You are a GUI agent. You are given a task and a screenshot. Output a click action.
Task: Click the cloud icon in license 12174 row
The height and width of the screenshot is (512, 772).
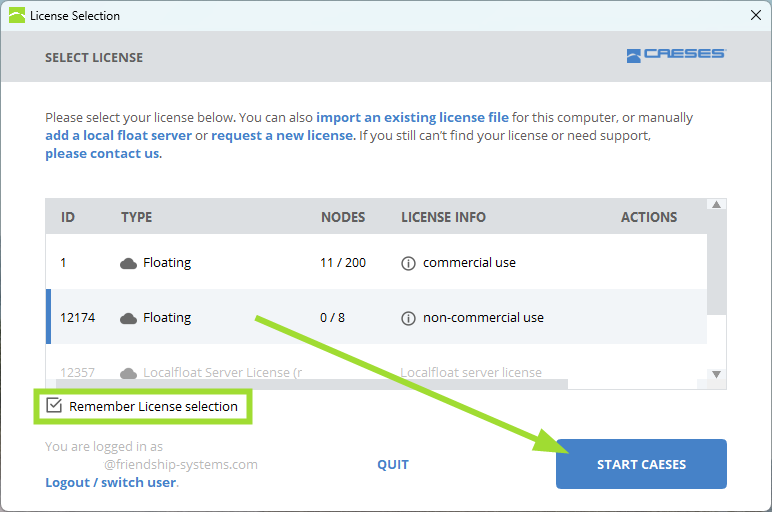128,318
